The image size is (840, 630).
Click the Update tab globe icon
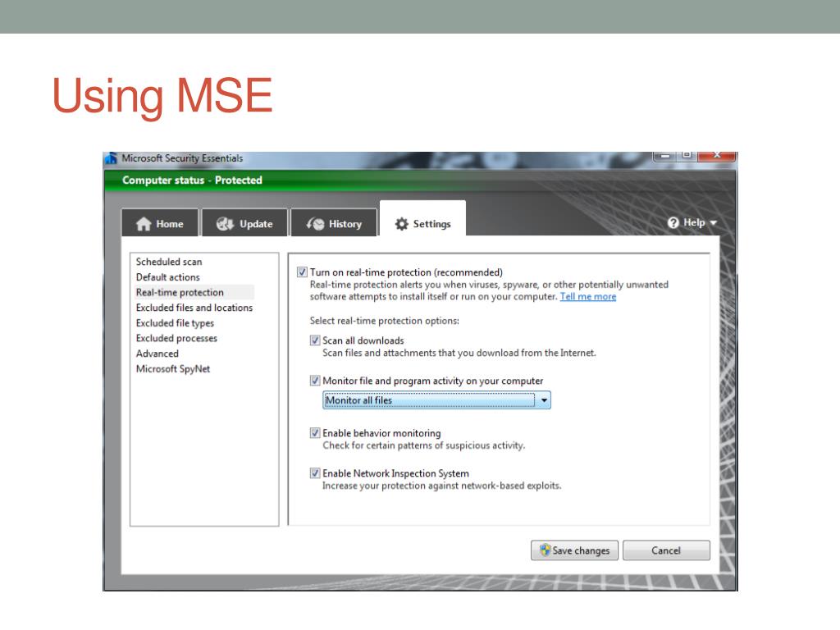tap(225, 224)
